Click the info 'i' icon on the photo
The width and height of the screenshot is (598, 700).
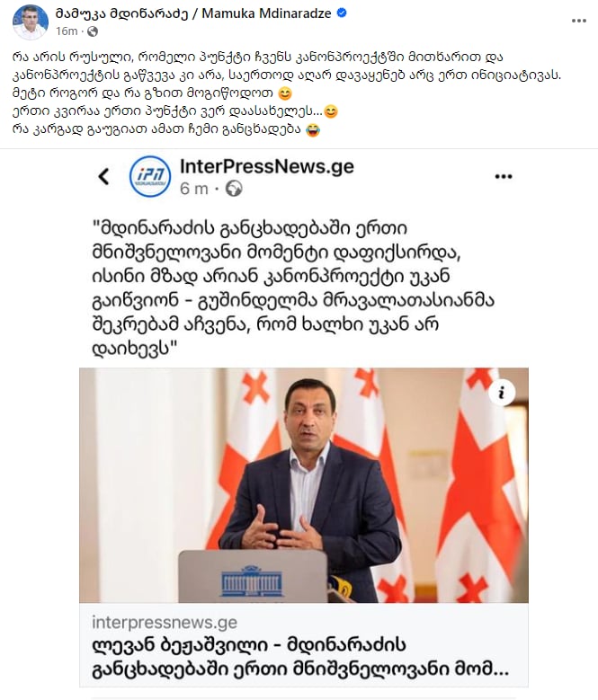(x=502, y=393)
